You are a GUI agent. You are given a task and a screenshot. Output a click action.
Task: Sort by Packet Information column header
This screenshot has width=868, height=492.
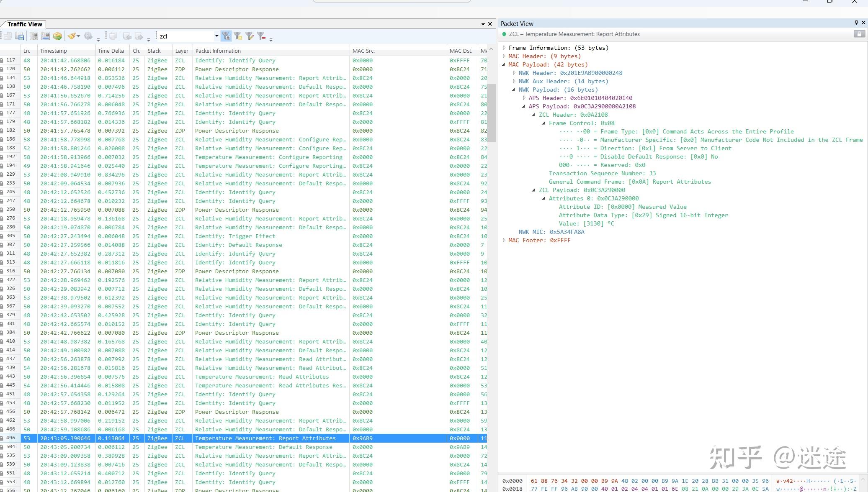[218, 51]
